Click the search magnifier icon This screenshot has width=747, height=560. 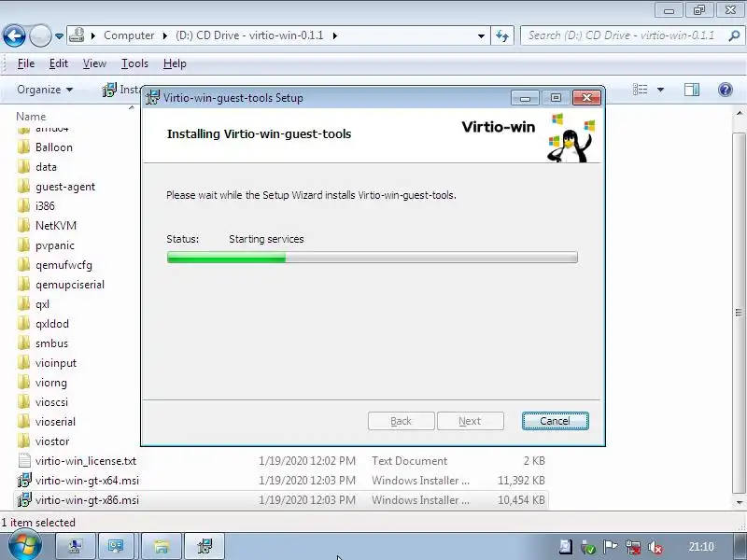point(734,35)
